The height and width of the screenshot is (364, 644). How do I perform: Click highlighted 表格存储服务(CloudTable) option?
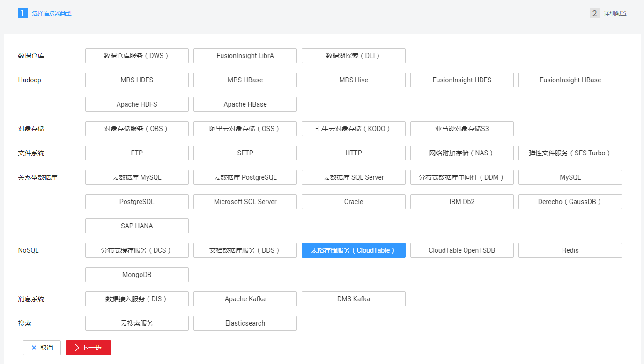click(x=354, y=250)
